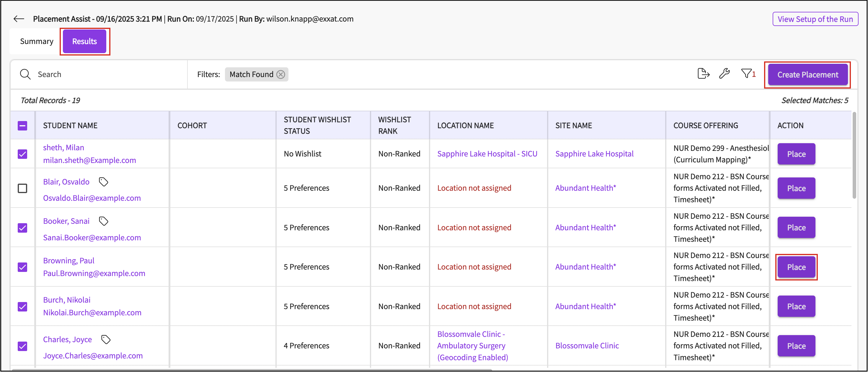Screen dimensions: 868x372
Task: Click tag icon next to Blair, Osvaldo
Action: pos(103,182)
